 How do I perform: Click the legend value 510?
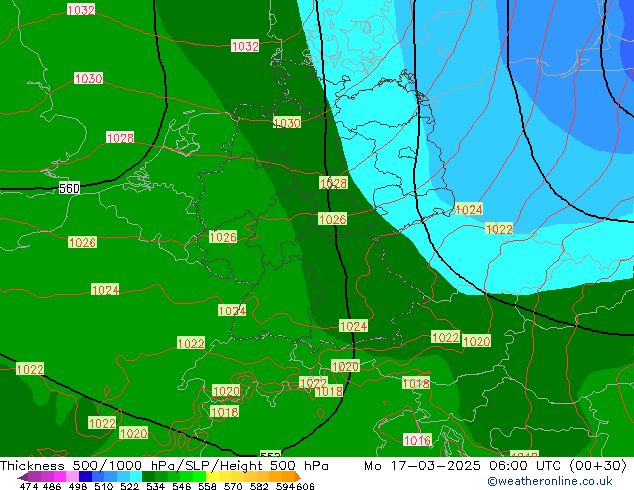pyautogui.click(x=104, y=486)
